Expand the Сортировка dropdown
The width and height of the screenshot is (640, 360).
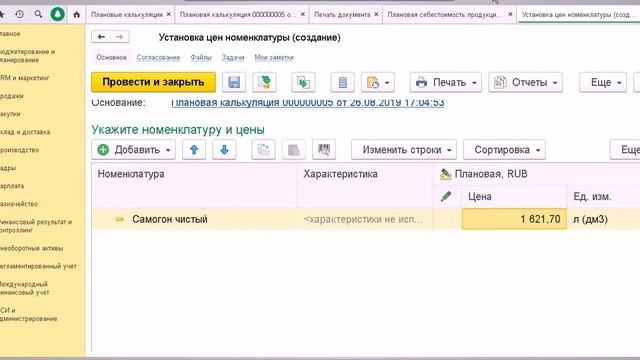pos(504,150)
